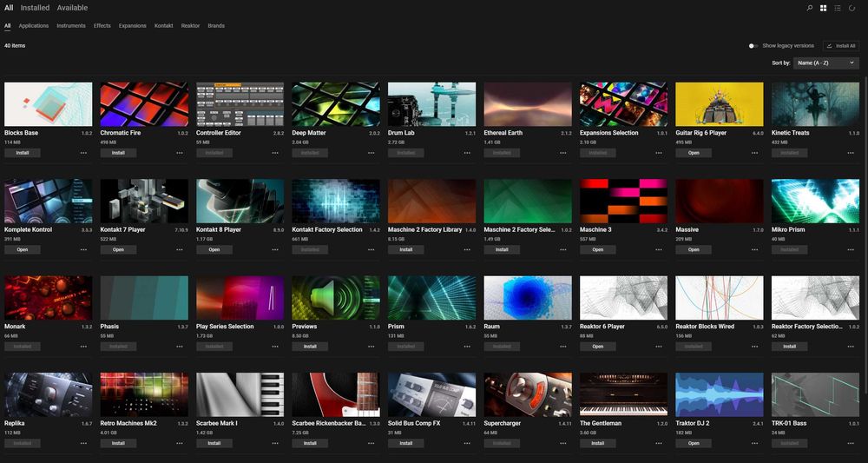
Task: Click the Mikro Prism title text
Action: coord(788,229)
